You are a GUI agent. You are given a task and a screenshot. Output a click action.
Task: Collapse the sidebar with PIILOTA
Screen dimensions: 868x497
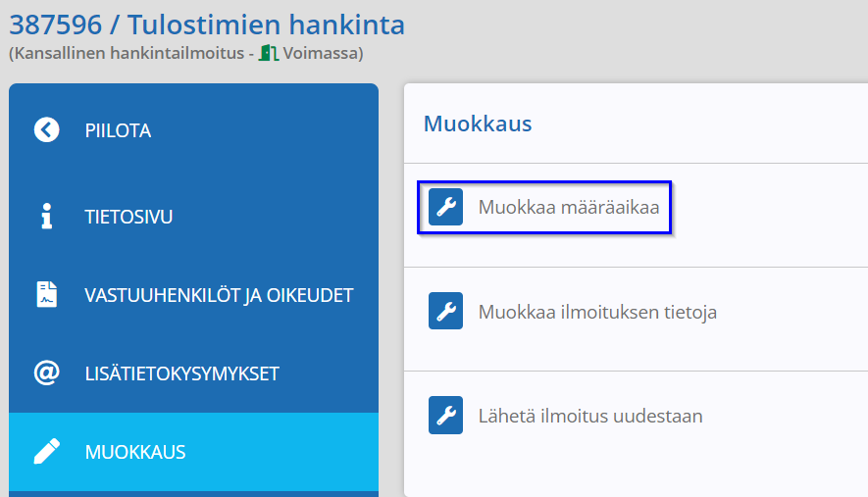[194, 130]
